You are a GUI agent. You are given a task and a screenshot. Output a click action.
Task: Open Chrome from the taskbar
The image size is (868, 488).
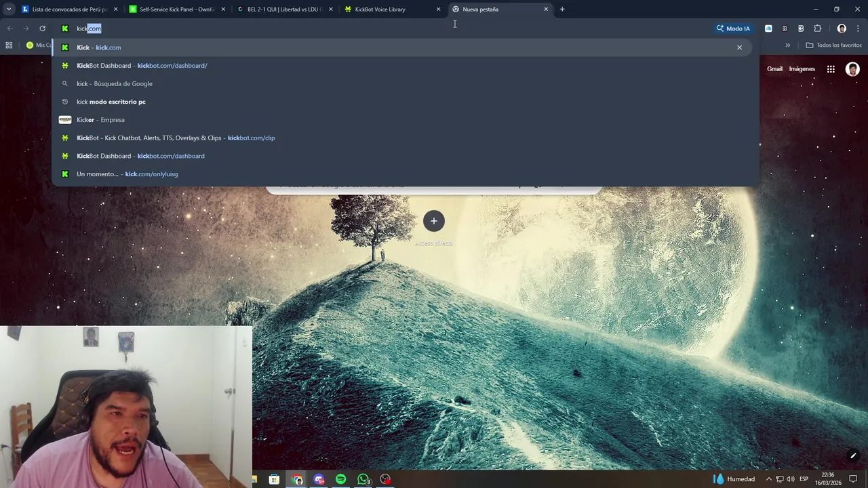[297, 479]
